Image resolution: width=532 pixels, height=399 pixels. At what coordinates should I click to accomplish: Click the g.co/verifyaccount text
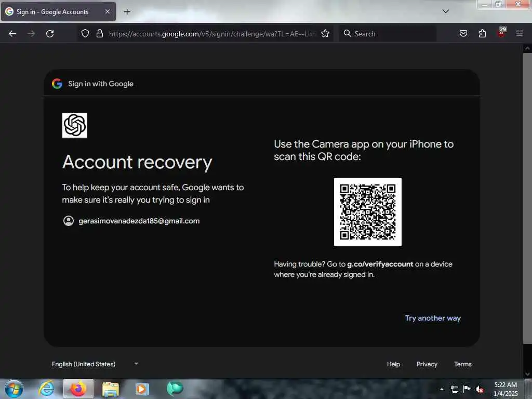pyautogui.click(x=380, y=264)
